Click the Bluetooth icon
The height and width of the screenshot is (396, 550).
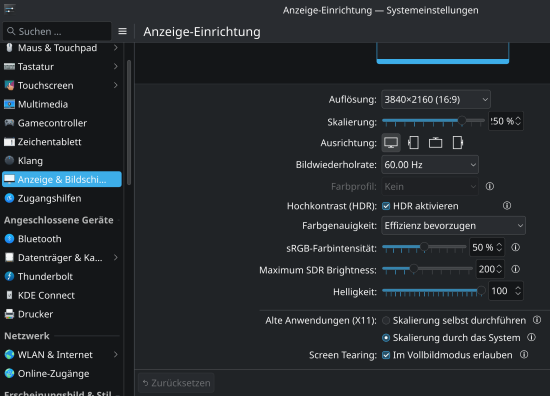pos(9,239)
